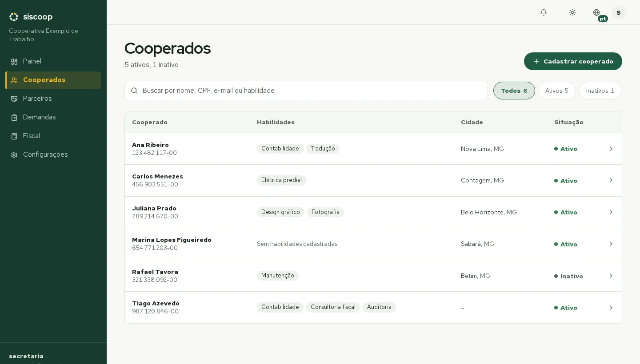The height and width of the screenshot is (364, 640).
Task: Open Marina Lopes Figueiredo row chevron
Action: (x=611, y=244)
